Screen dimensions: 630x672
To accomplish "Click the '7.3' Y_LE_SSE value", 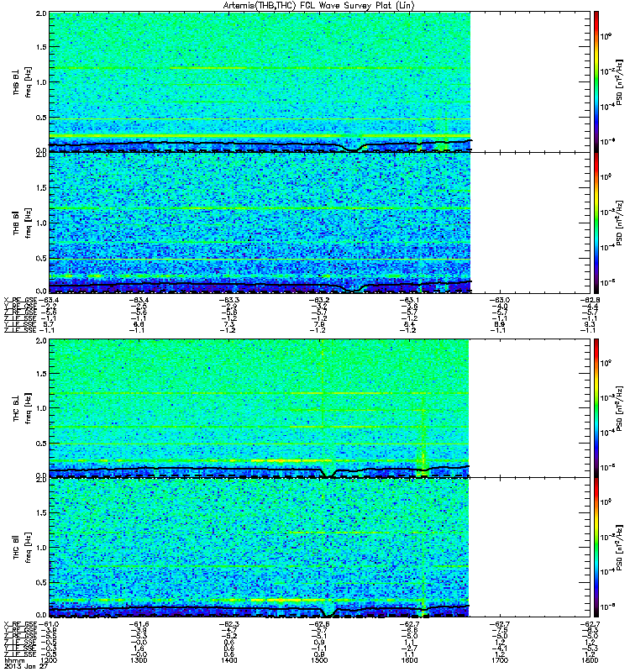I will 229,324.
